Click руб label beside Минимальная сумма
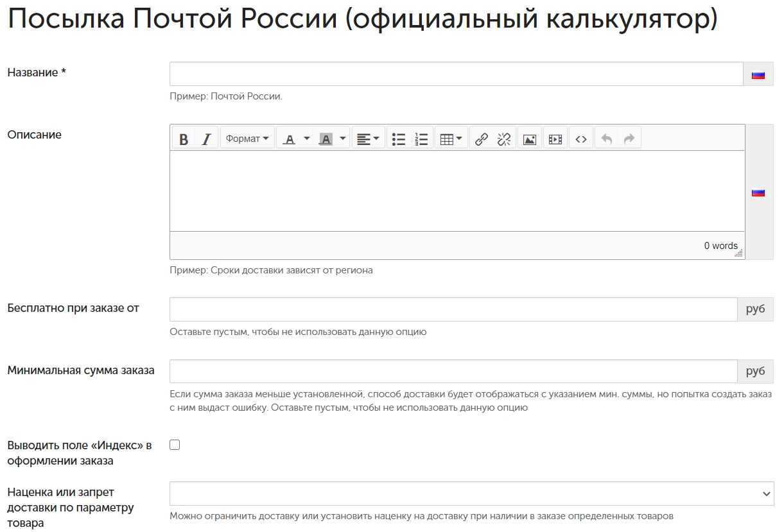This screenshot has height=532, width=784. [x=756, y=372]
